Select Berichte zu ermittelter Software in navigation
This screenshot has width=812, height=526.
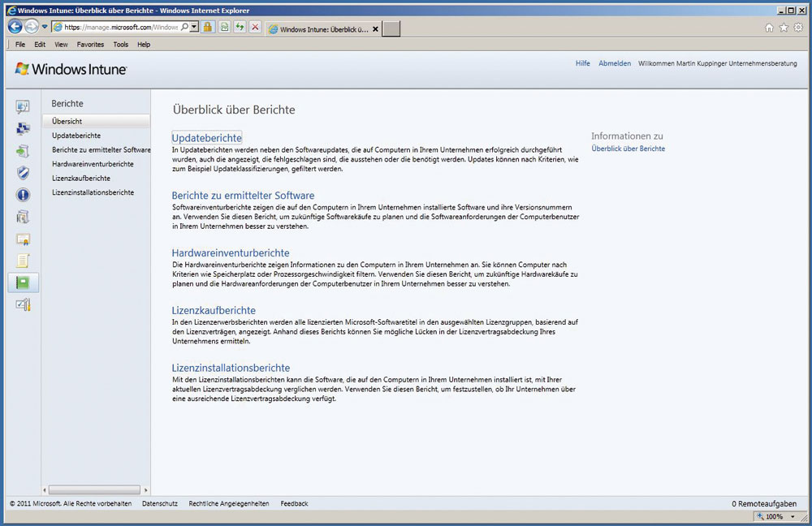click(x=101, y=149)
